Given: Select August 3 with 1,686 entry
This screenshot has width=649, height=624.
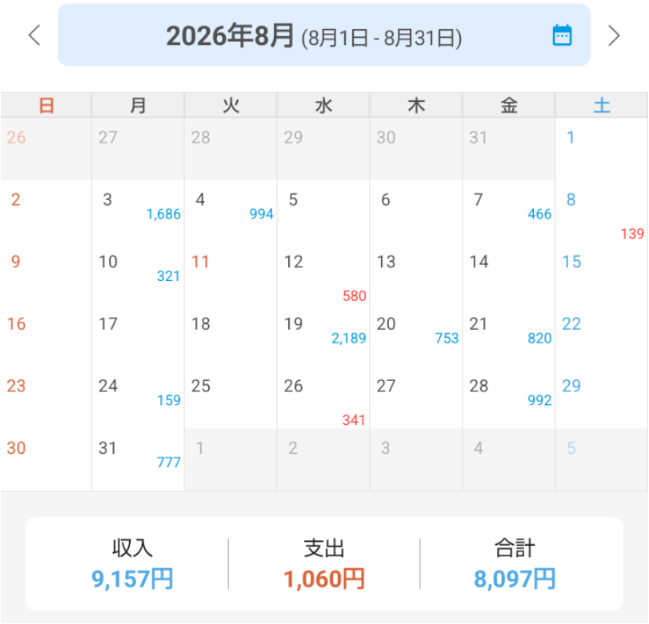Looking at the screenshot, I should (x=138, y=211).
